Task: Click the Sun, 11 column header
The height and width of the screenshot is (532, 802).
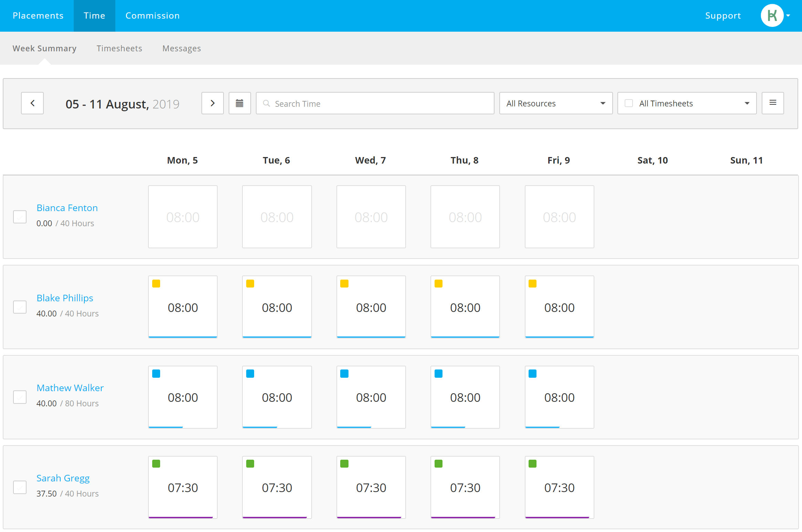Action: 747,160
